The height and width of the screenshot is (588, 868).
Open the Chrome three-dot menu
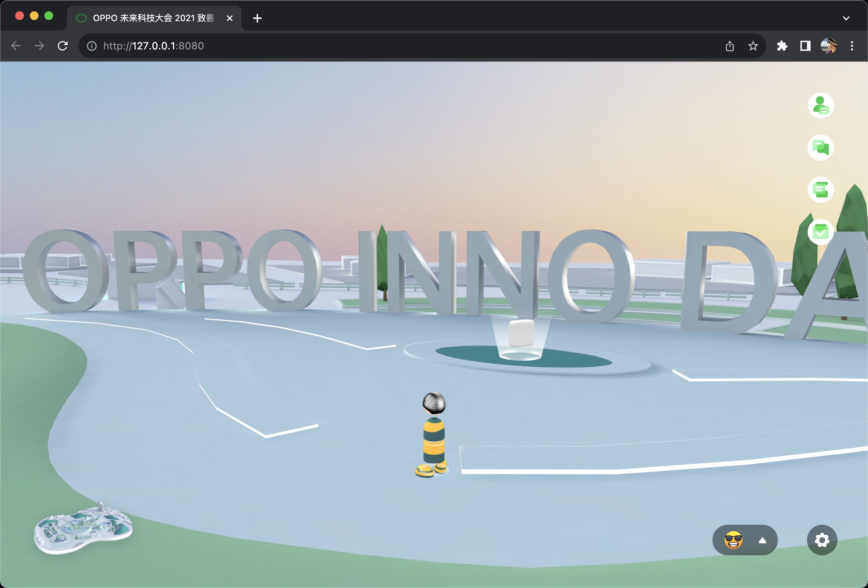tap(852, 46)
